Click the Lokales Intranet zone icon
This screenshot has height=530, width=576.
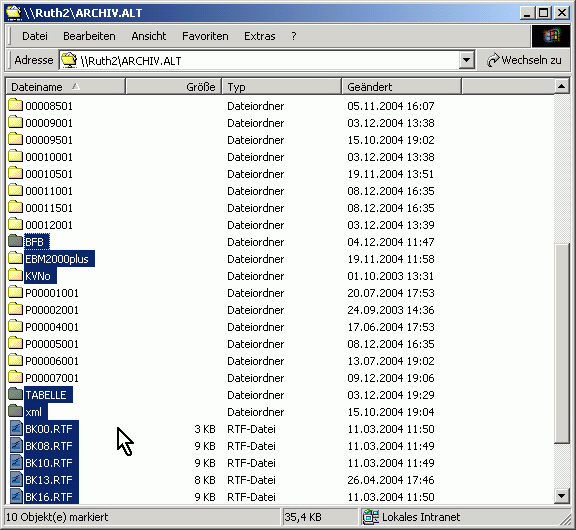(371, 517)
